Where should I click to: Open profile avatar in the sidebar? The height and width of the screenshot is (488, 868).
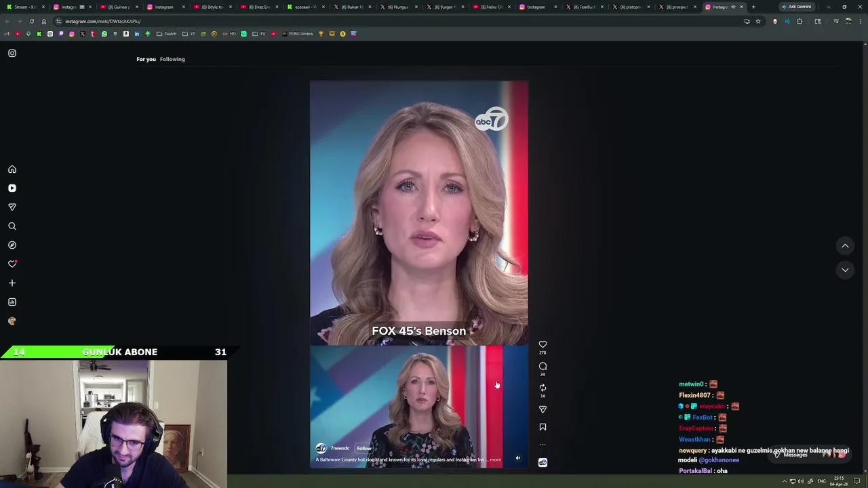[x=12, y=321]
